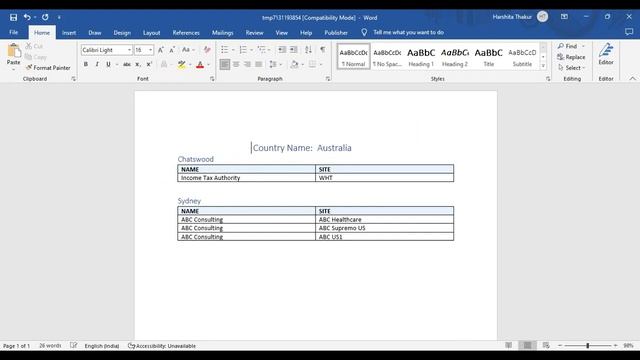The height and width of the screenshot is (360, 640).
Task: Apply superscript formatting
Action: point(149,64)
